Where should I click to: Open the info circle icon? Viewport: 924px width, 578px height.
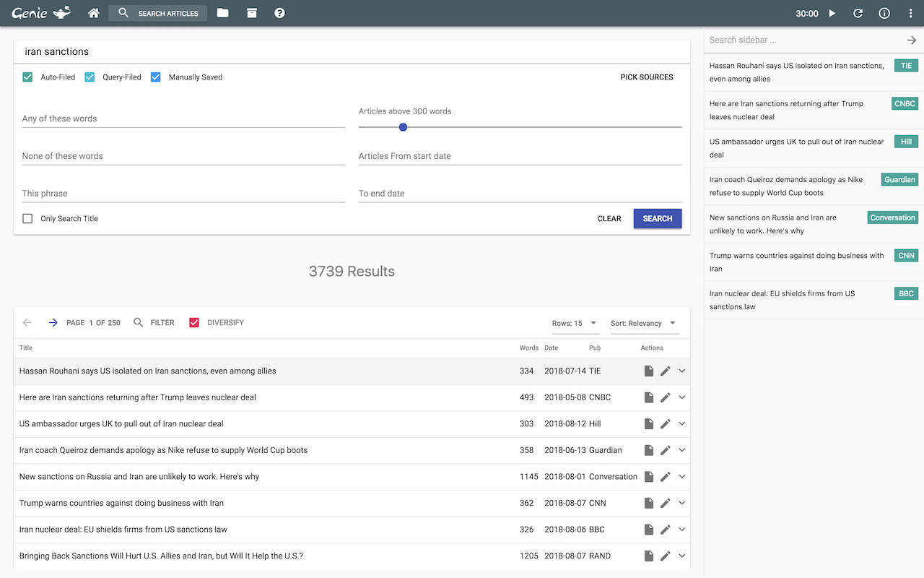coord(884,13)
